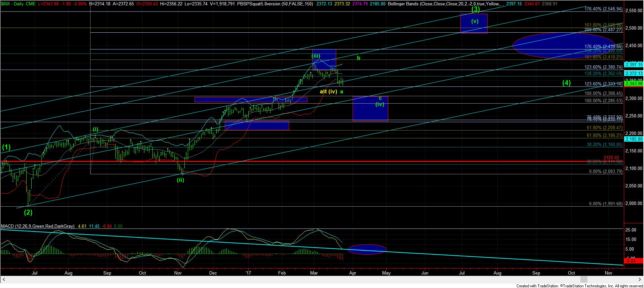
Task: Select the green wave (3) label at top
Action: (x=475, y=9)
